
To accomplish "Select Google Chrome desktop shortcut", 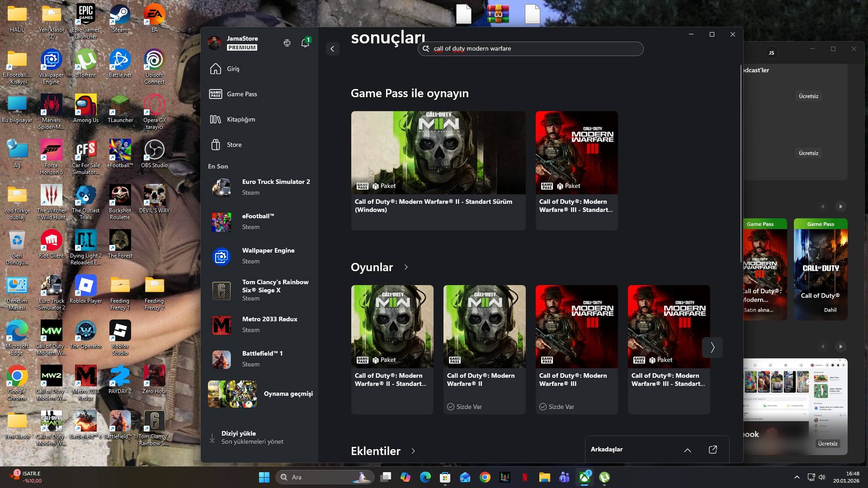I will point(17,383).
